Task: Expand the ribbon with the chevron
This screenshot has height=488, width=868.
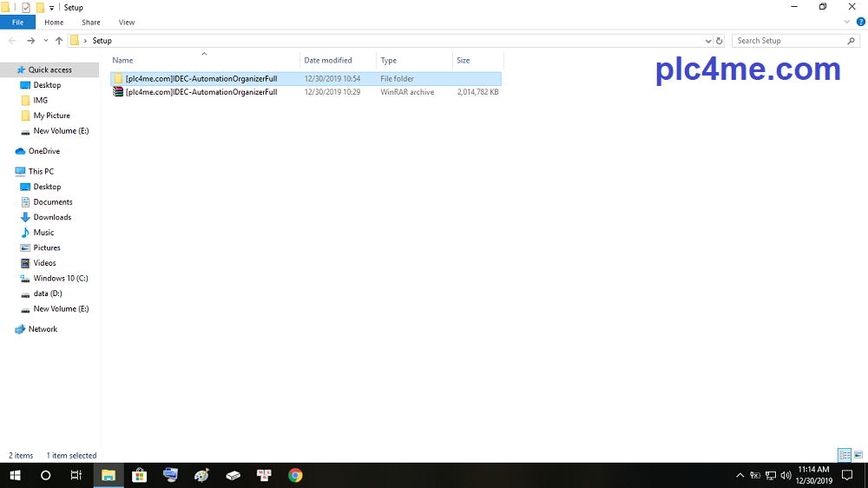Action: (x=848, y=22)
